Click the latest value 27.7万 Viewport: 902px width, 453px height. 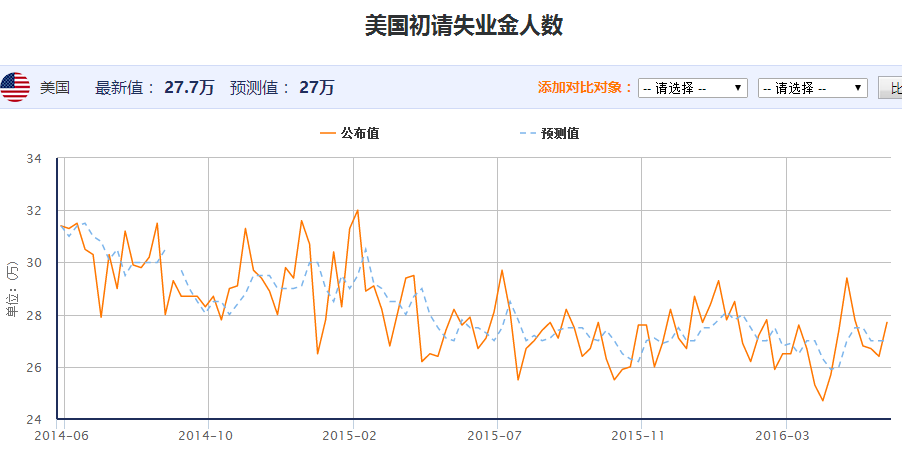tap(188, 88)
